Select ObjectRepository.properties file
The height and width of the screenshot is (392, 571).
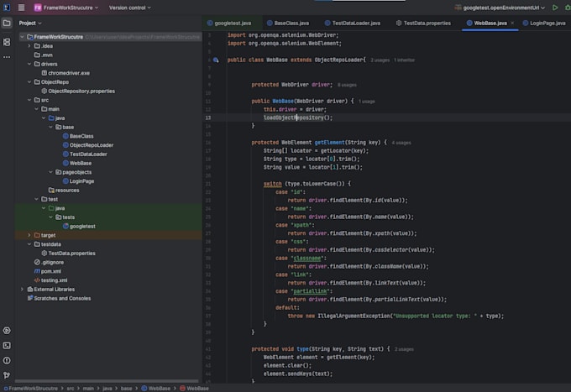pyautogui.click(x=81, y=91)
